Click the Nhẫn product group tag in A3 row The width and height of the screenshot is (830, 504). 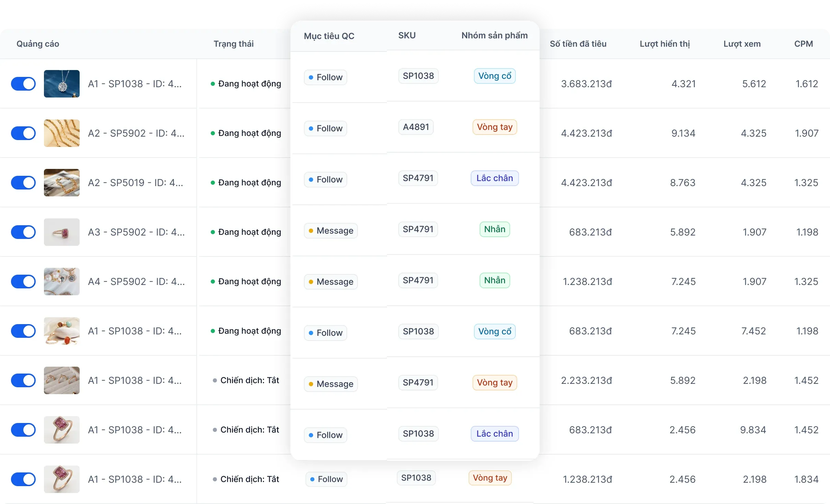point(494,229)
